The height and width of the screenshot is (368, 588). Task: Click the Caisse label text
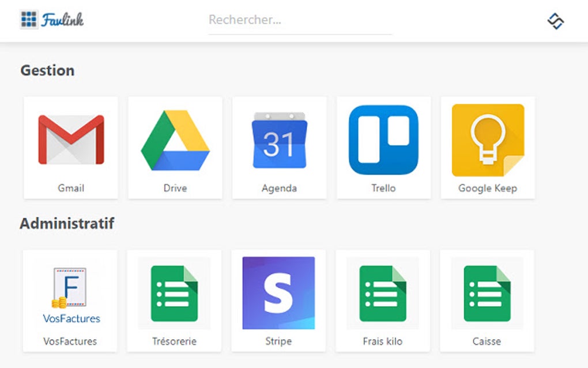[487, 341]
